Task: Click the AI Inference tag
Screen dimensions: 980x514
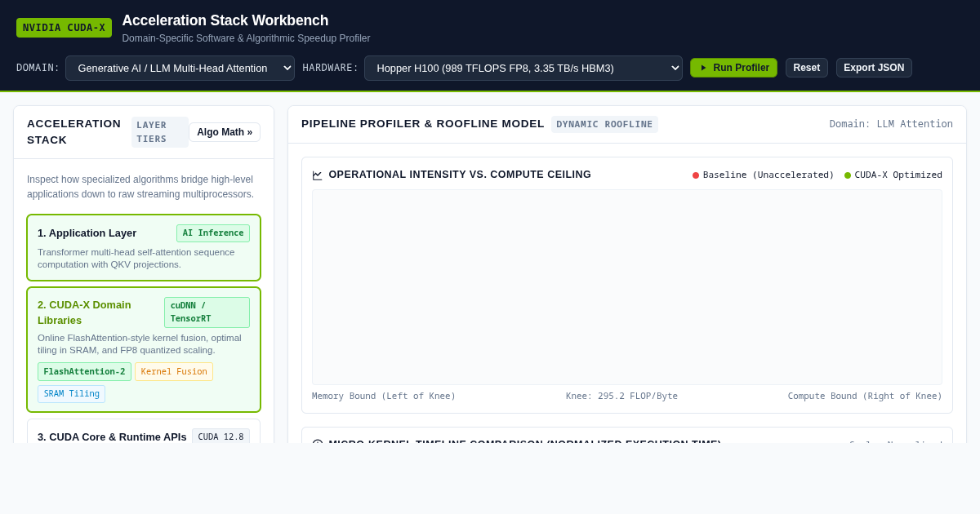Action: [x=213, y=233]
